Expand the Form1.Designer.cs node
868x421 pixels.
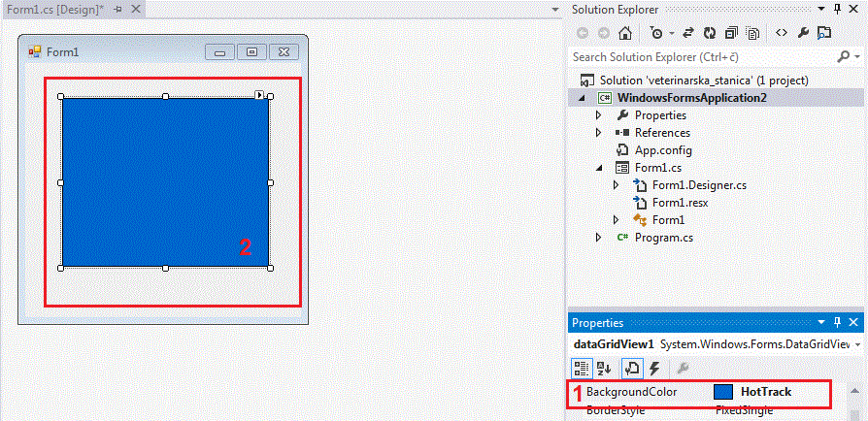[617, 185]
